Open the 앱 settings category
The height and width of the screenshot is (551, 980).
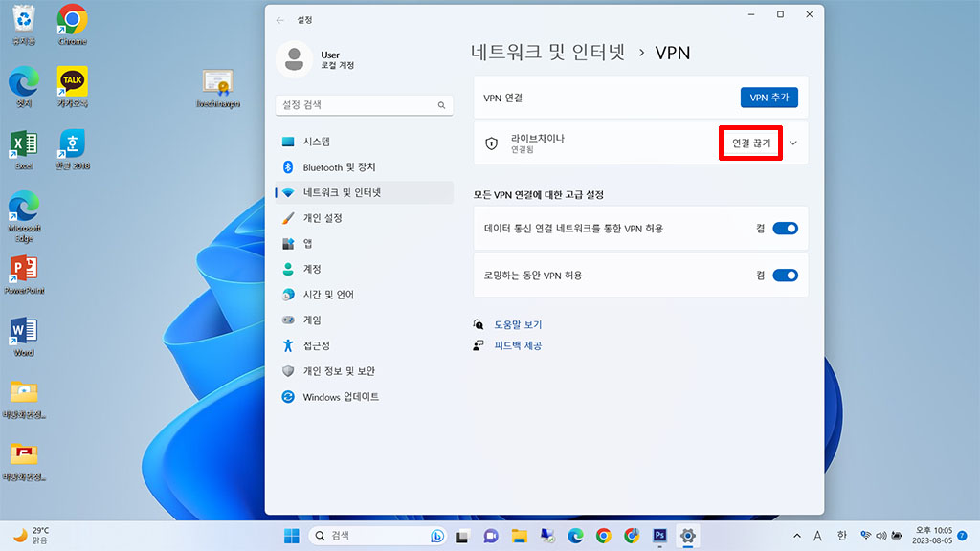tap(365, 244)
